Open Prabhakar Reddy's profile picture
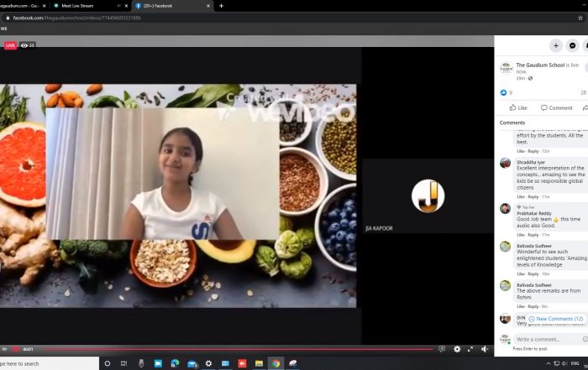 (x=505, y=209)
